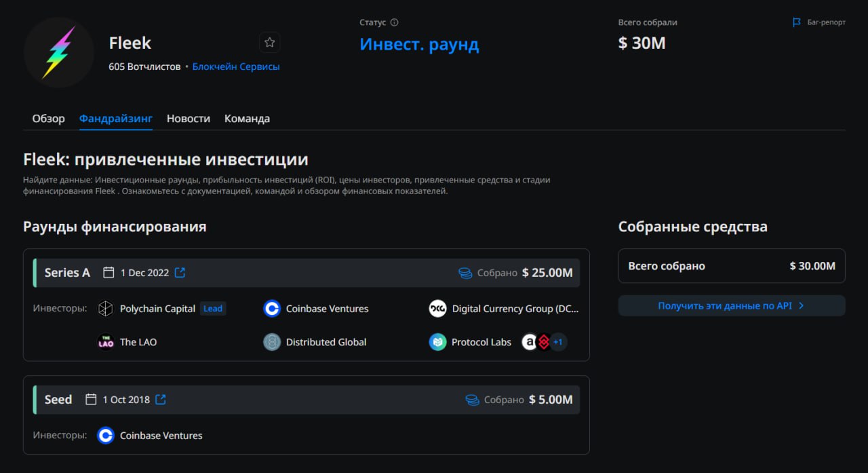This screenshot has height=473, width=868.
Task: Click the Fleek project name heading
Action: pos(130,43)
